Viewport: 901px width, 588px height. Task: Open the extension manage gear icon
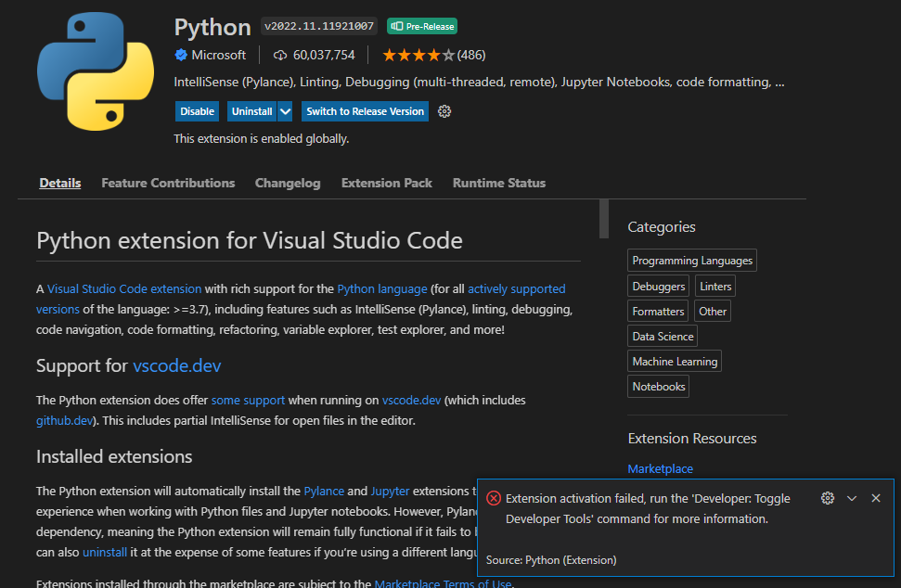pyautogui.click(x=444, y=111)
